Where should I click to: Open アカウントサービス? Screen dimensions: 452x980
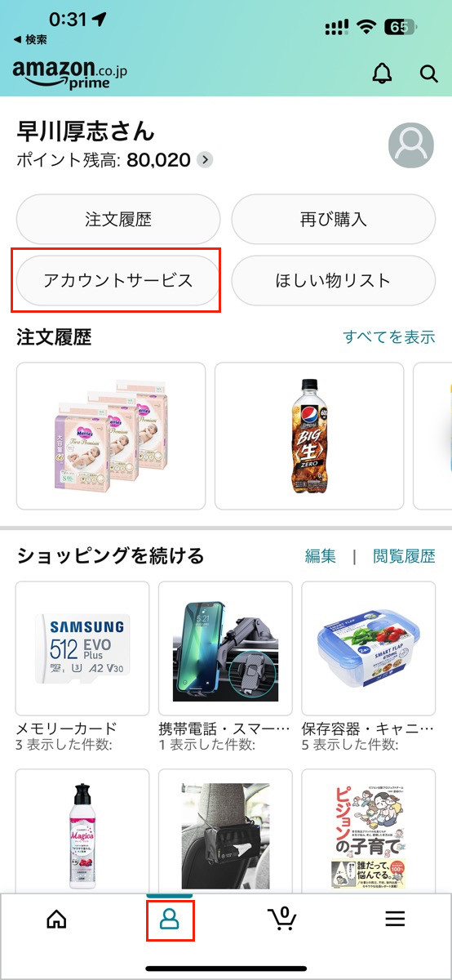point(118,281)
